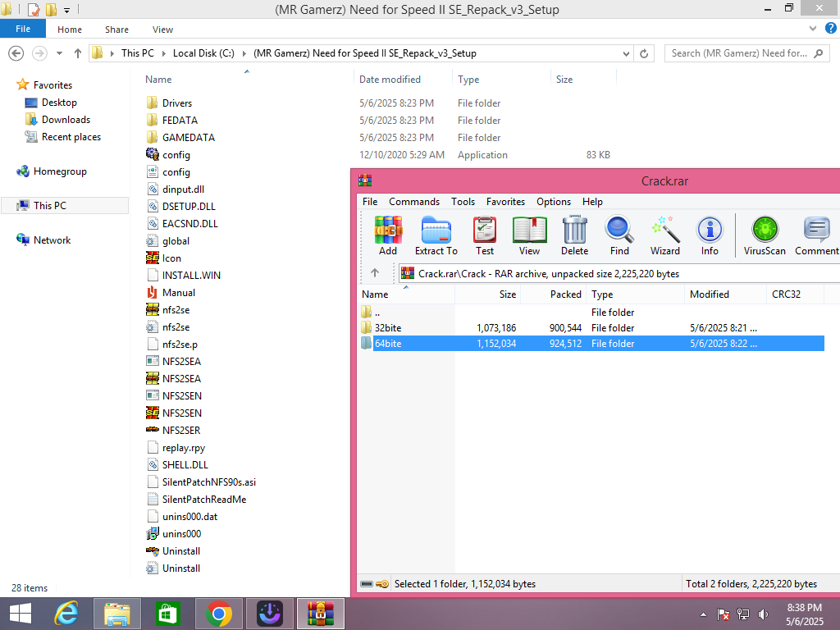Select the GAMEDATA folder
This screenshot has height=630, width=840.
tap(189, 138)
